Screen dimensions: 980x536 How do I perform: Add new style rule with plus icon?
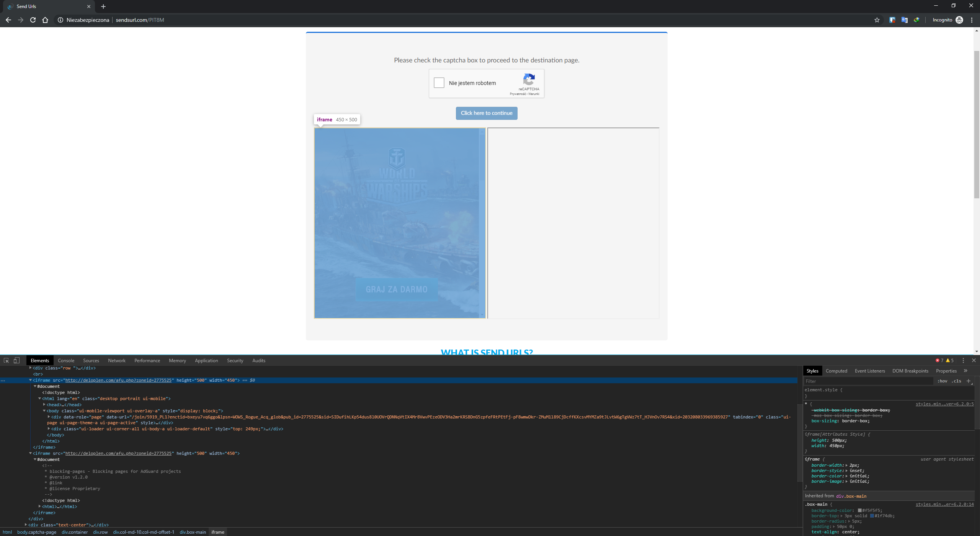969,381
